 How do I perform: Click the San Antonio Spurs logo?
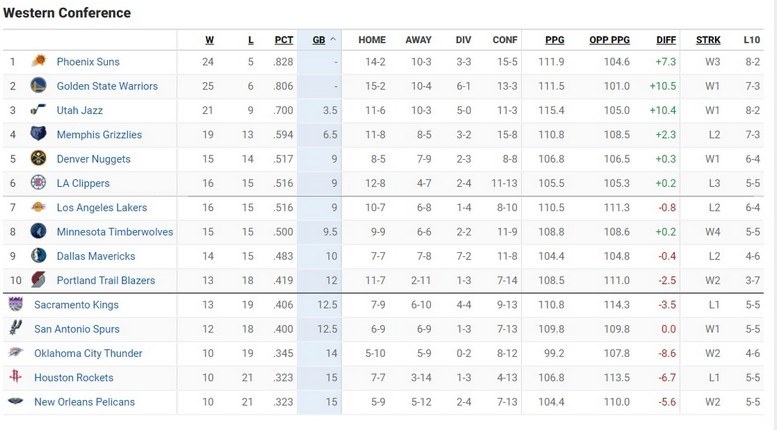16,329
